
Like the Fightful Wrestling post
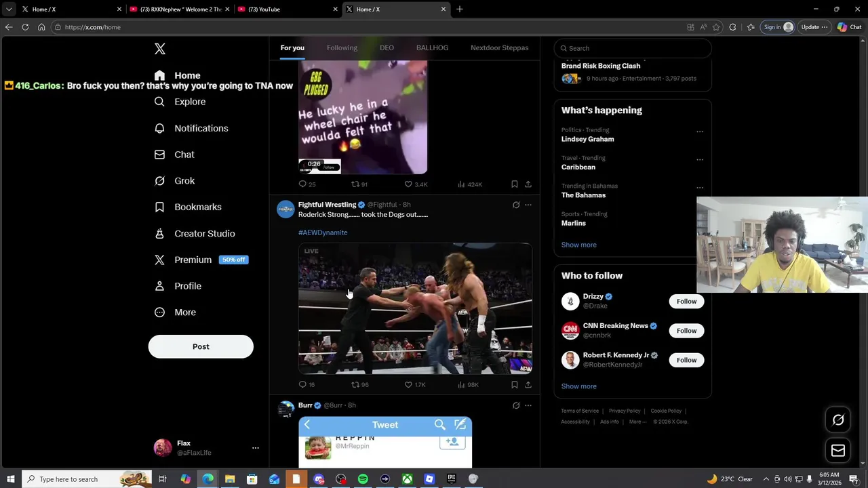coord(415,384)
